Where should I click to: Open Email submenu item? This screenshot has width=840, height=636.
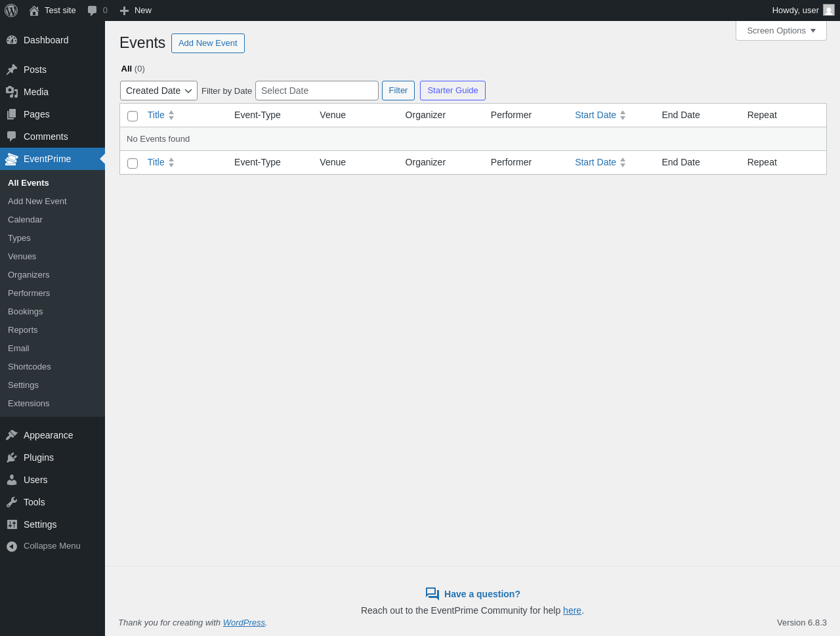pyautogui.click(x=18, y=349)
